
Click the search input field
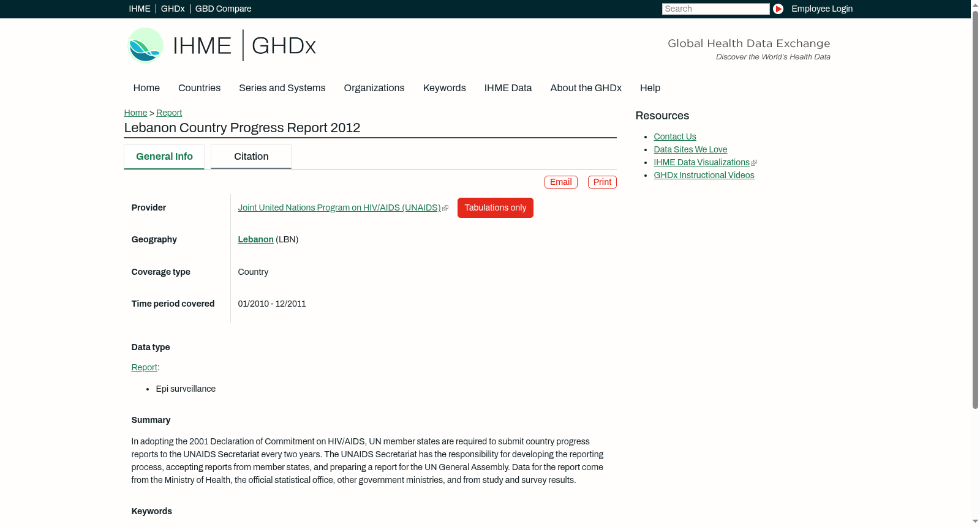pyautogui.click(x=715, y=9)
